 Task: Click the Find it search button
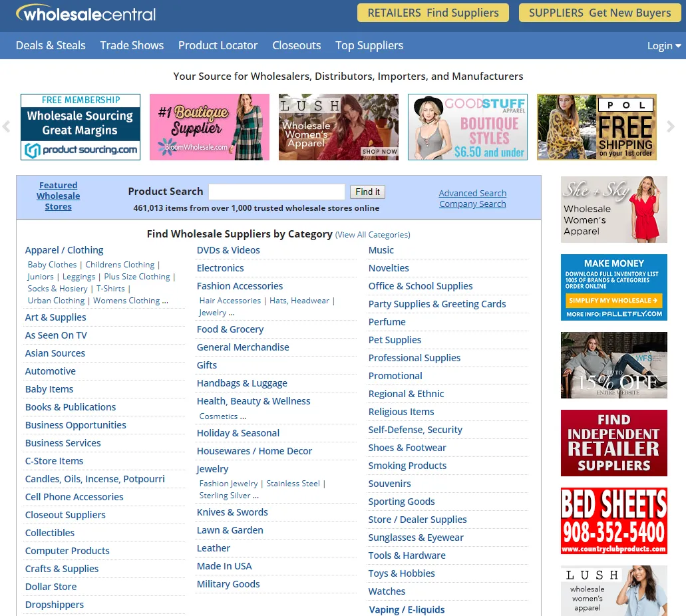tap(367, 192)
